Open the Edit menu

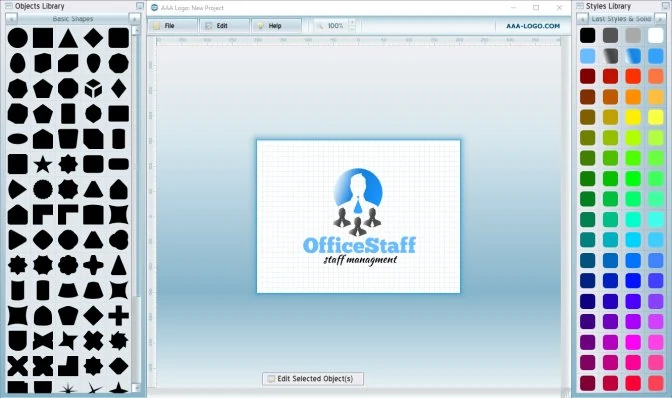[x=224, y=26]
